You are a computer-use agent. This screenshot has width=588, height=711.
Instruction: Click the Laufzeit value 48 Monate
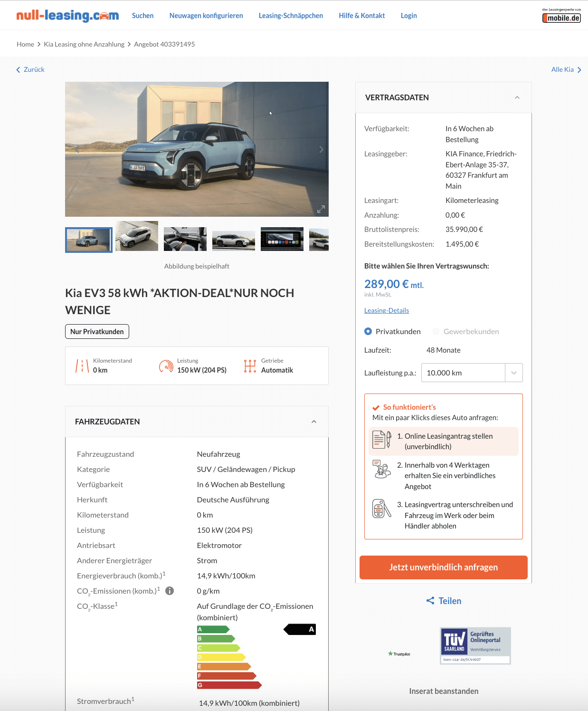(x=444, y=350)
